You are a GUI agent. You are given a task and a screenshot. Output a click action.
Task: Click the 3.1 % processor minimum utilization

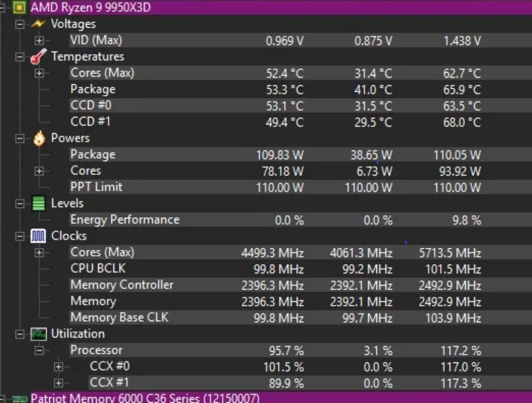pos(378,351)
